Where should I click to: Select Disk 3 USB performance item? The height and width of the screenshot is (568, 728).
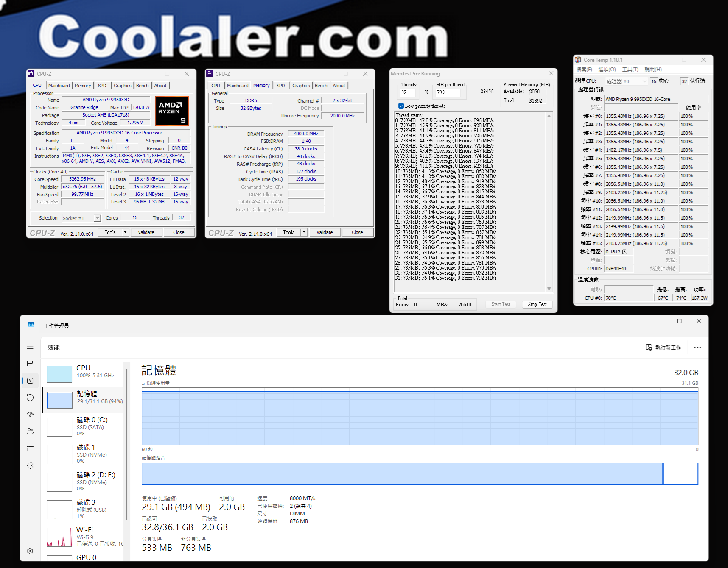(83, 509)
